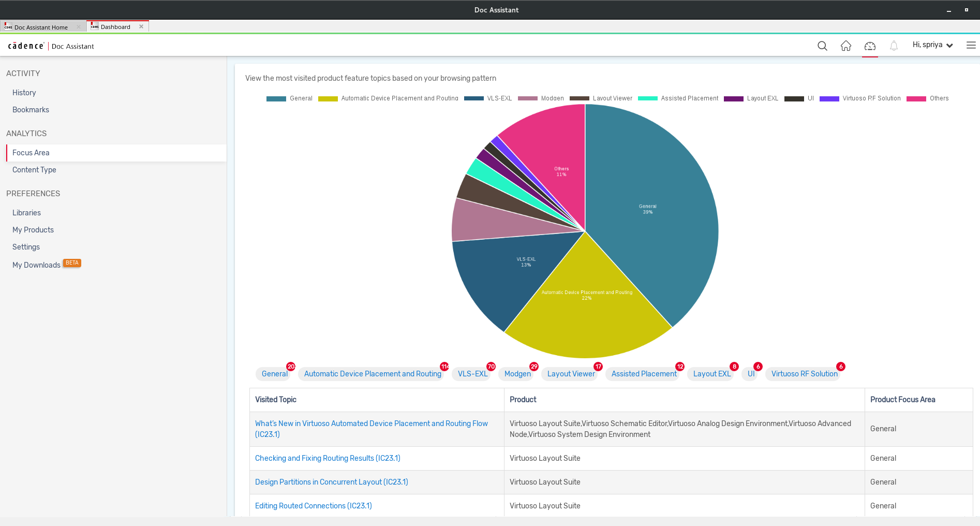This screenshot has width=980, height=526.
Task: Toggle Assisted Placement legend swatch
Action: point(648,99)
